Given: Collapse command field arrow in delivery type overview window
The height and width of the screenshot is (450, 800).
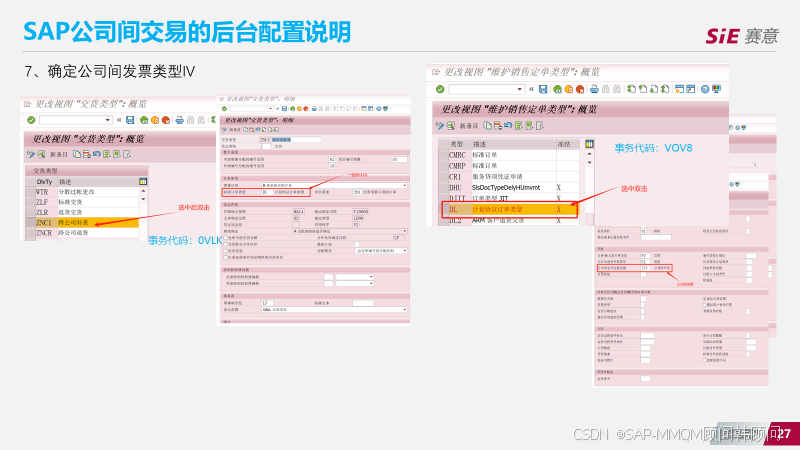Looking at the screenshot, I should (x=119, y=120).
